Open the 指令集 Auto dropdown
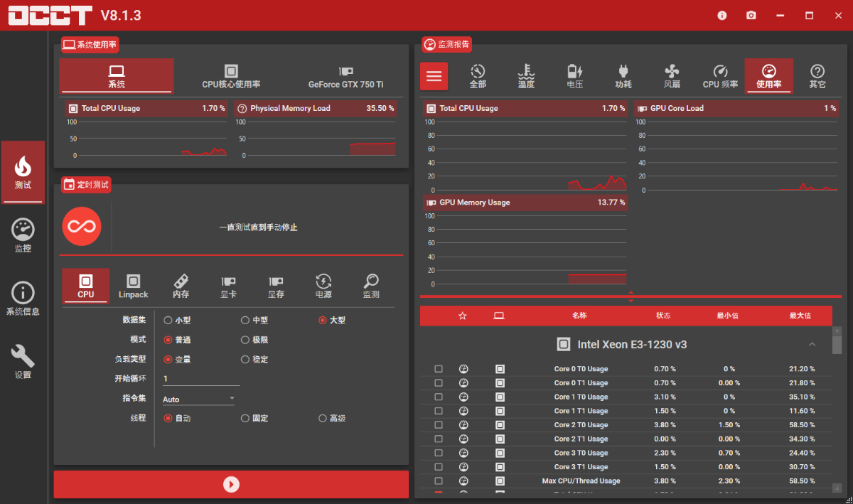The width and height of the screenshot is (853, 504). click(198, 399)
